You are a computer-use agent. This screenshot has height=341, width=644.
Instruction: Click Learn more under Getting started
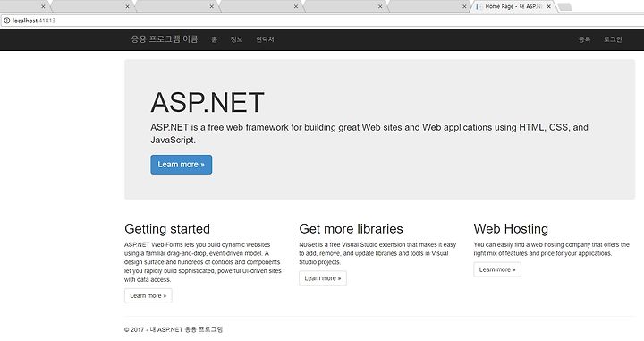(148, 296)
